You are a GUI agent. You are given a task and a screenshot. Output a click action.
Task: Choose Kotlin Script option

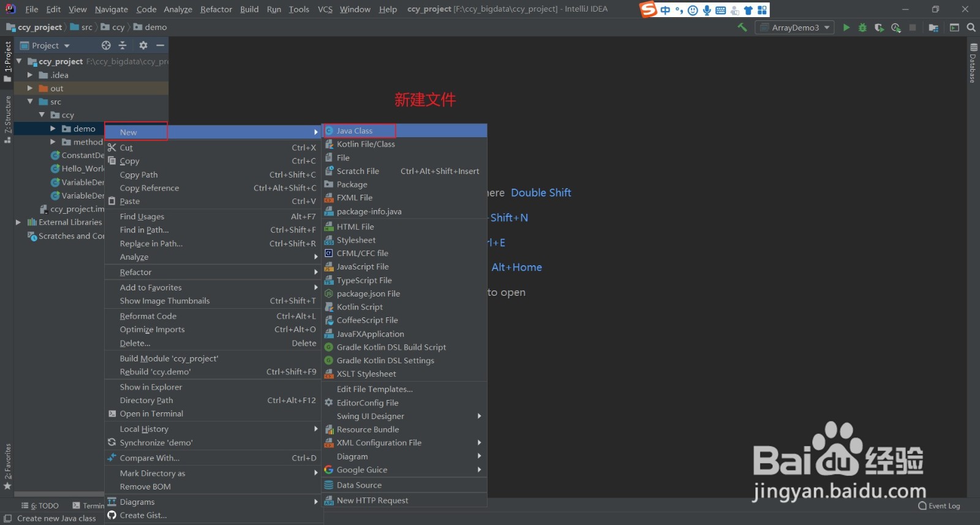point(404,307)
